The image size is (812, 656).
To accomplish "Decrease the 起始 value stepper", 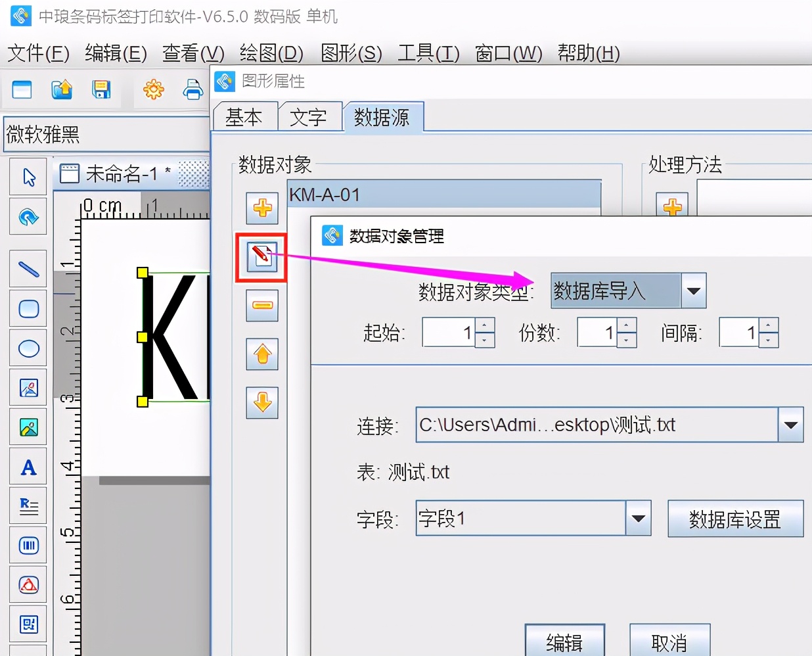I will pyautogui.click(x=485, y=340).
